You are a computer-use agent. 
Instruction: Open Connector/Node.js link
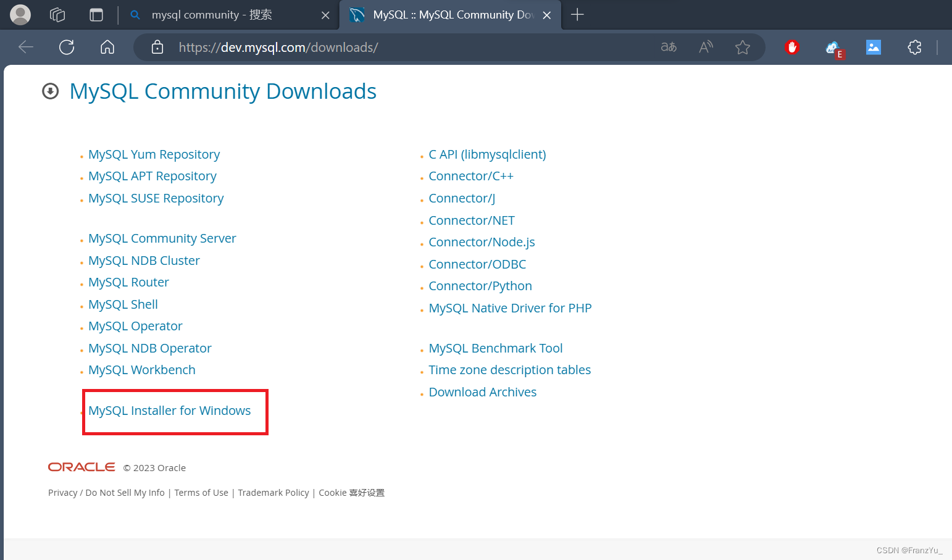pyautogui.click(x=482, y=242)
